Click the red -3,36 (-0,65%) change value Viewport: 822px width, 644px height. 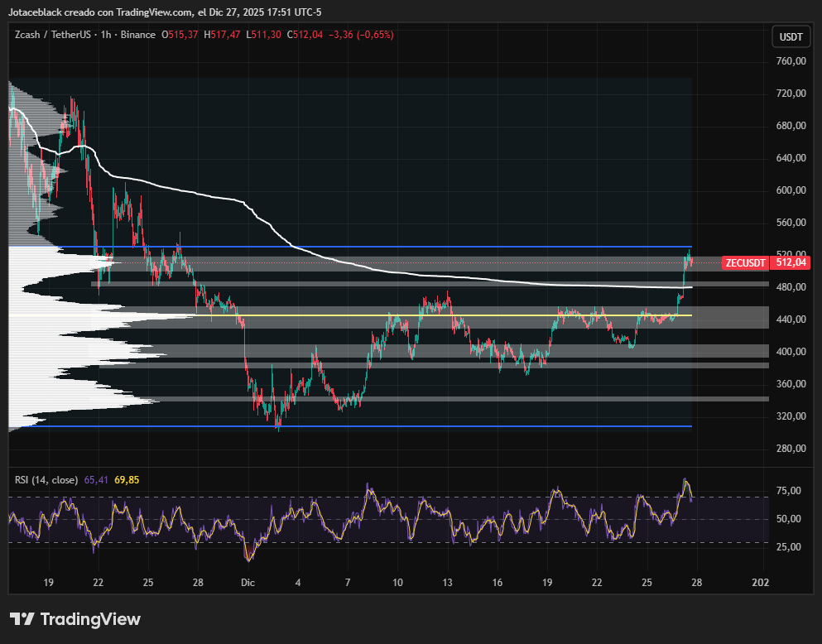(x=361, y=35)
